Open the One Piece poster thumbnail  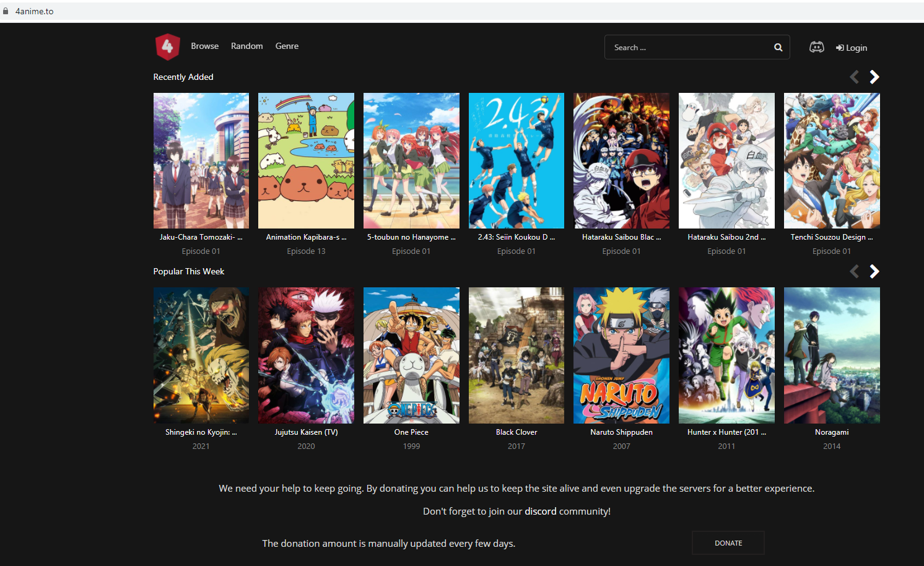411,355
